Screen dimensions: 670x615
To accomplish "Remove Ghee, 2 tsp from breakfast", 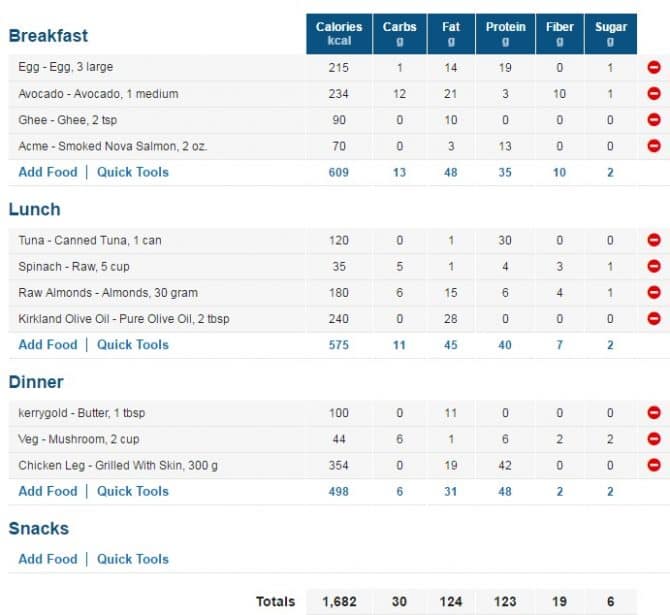I will [654, 120].
